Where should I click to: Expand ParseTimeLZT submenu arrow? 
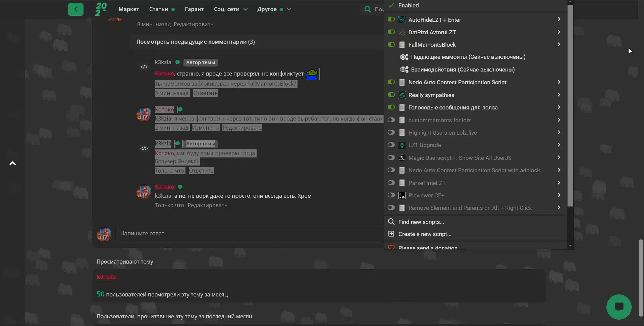point(559,183)
